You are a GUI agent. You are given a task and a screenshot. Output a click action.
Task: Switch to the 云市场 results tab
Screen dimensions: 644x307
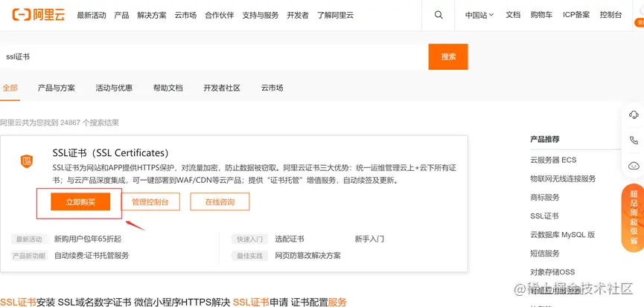coord(272,88)
